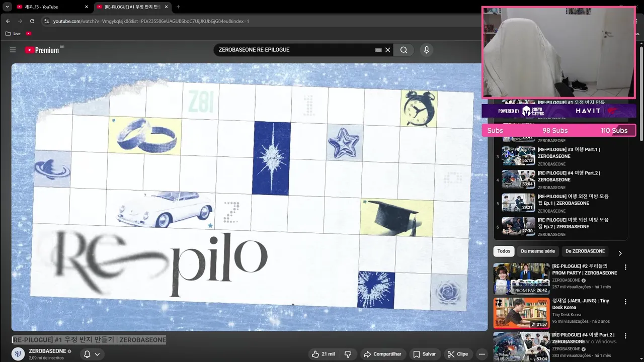Play playlist item RE-PILOGUE #3 여행 Part.1

(561, 156)
